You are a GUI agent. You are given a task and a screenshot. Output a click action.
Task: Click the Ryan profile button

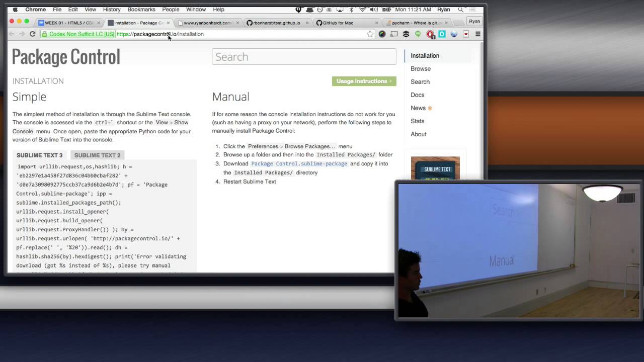pos(474,21)
